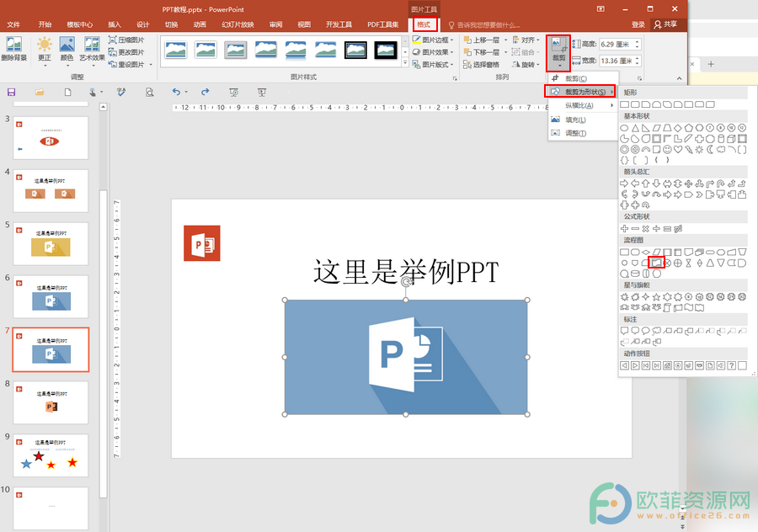758x532 pixels.
Task: Apply the first picture style thumbnail
Action: [175, 50]
